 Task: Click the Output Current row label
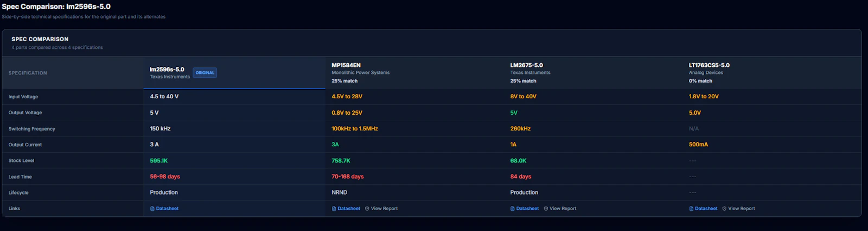(x=25, y=145)
